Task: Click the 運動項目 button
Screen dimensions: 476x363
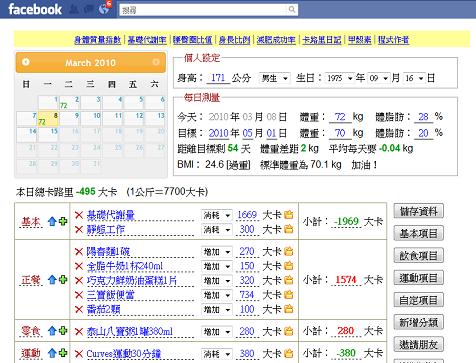Action: 419,278
